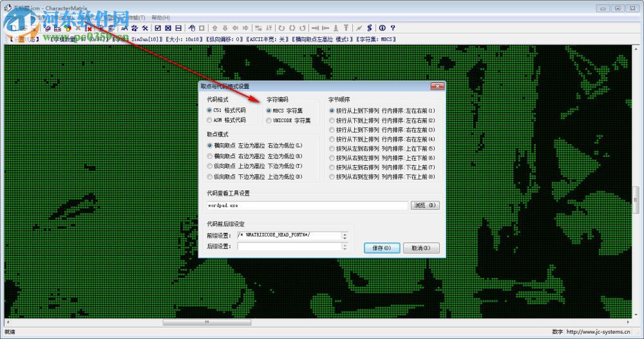Click the AA font settings toolbar icon
The height and width of the screenshot is (339, 644).
(x=124, y=28)
